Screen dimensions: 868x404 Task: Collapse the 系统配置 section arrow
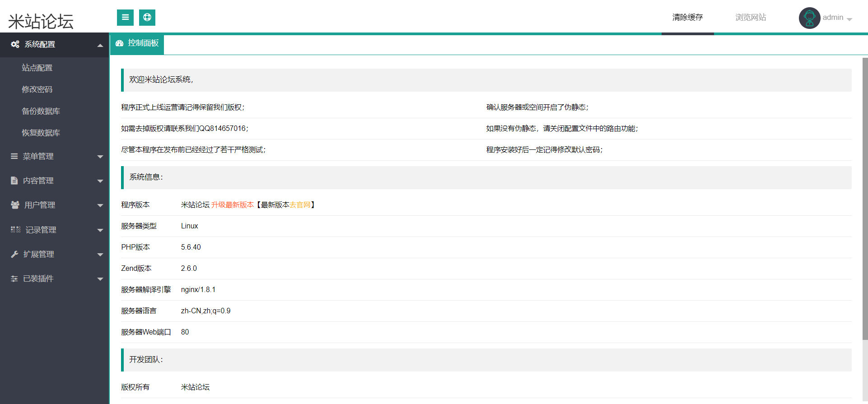coord(100,45)
